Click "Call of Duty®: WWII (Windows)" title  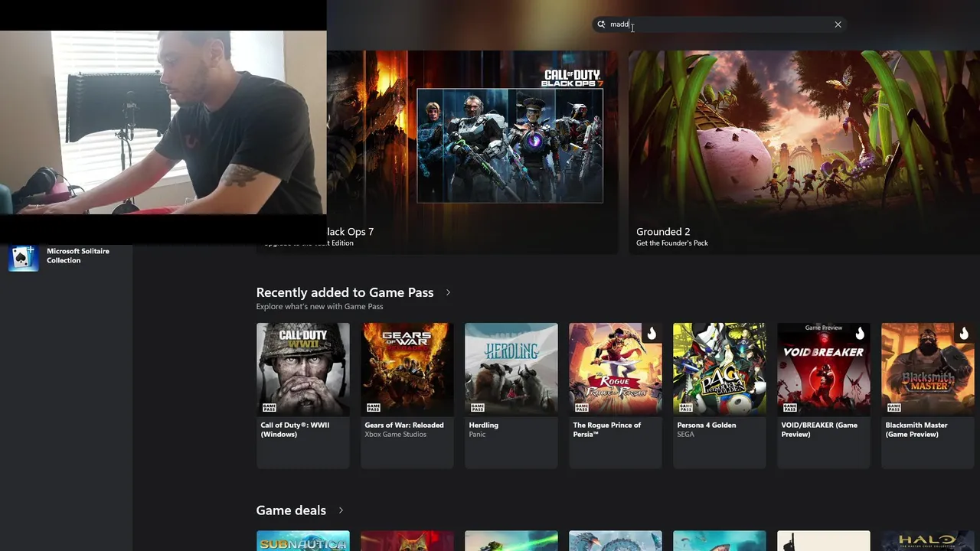pos(295,430)
